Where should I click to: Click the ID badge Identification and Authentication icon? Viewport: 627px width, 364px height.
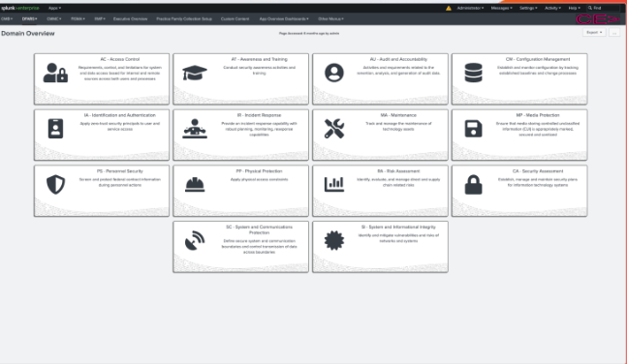(x=55, y=129)
